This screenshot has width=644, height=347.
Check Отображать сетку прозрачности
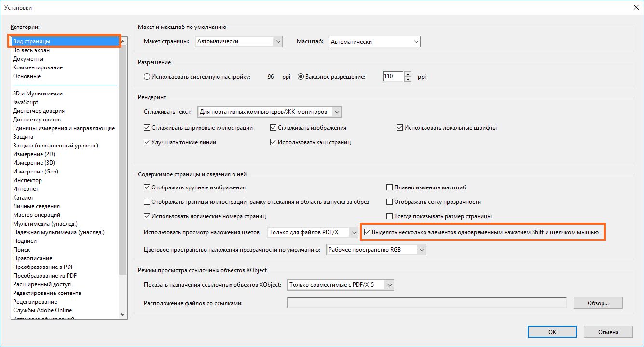click(390, 202)
